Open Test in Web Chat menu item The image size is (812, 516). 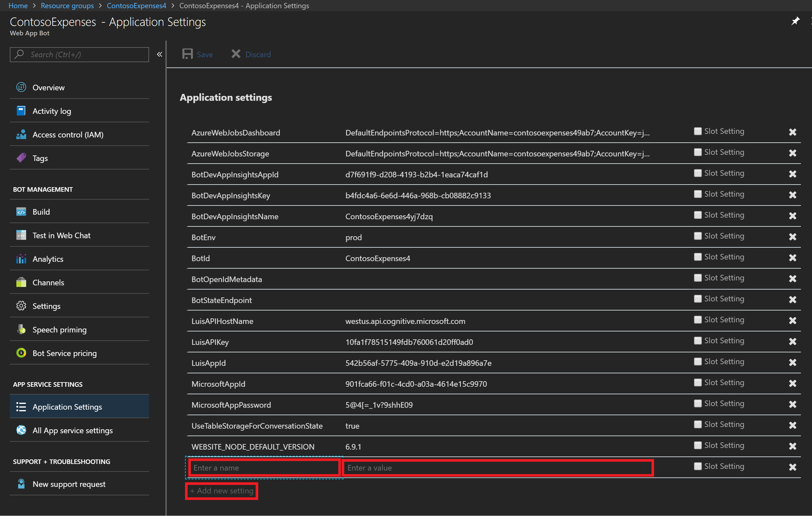click(79, 235)
